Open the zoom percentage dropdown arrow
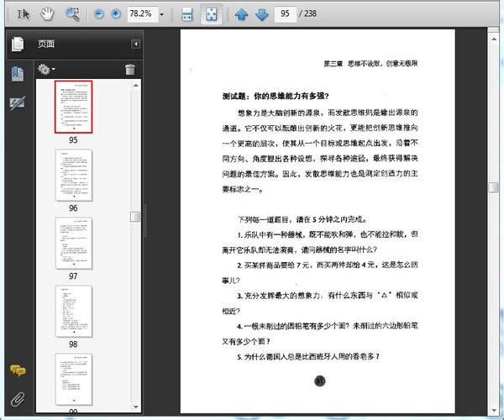 click(161, 15)
